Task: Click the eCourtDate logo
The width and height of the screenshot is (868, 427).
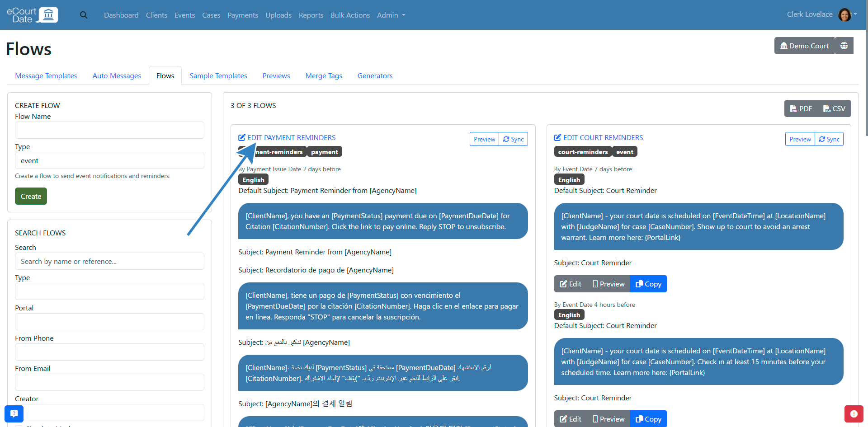Action: [x=32, y=15]
